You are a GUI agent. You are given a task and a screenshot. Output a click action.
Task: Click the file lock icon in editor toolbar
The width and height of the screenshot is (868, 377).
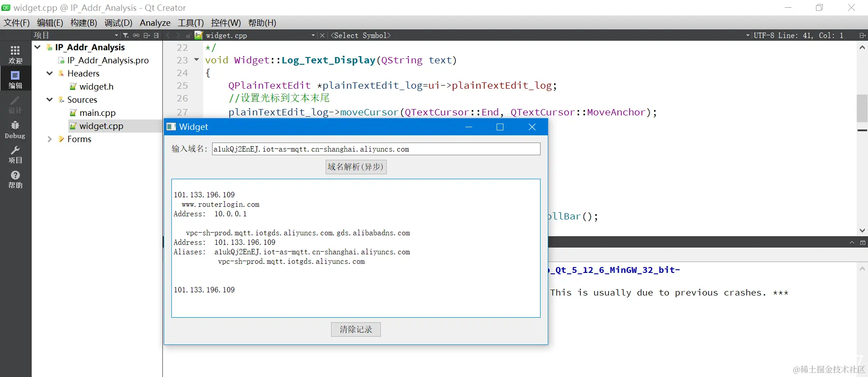[x=188, y=35]
